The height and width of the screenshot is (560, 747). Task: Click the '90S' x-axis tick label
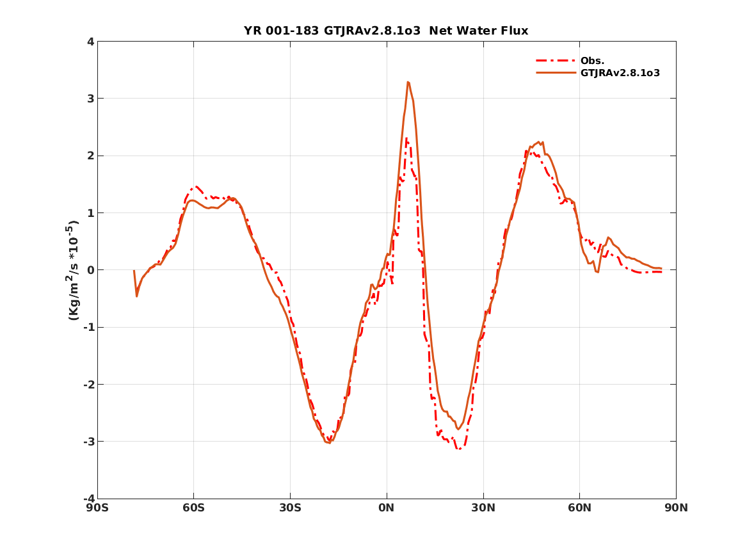pos(97,508)
